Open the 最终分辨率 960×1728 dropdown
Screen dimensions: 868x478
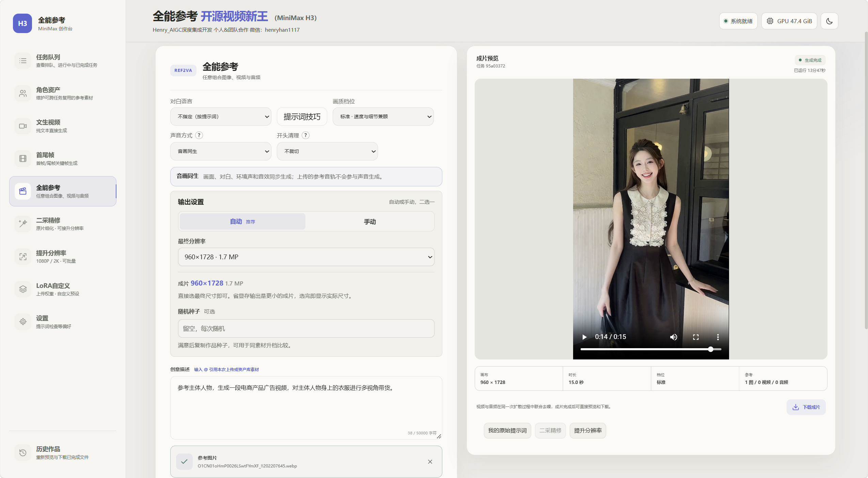[x=306, y=257]
